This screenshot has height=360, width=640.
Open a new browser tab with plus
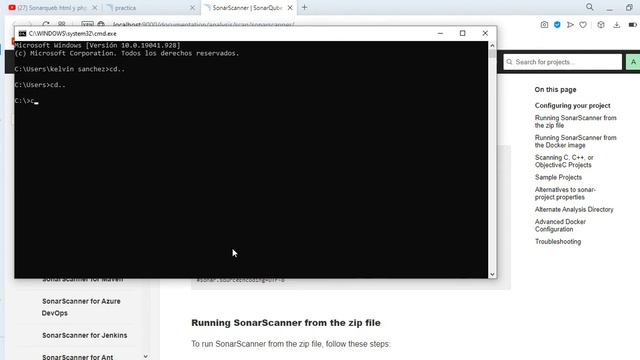click(x=304, y=7)
